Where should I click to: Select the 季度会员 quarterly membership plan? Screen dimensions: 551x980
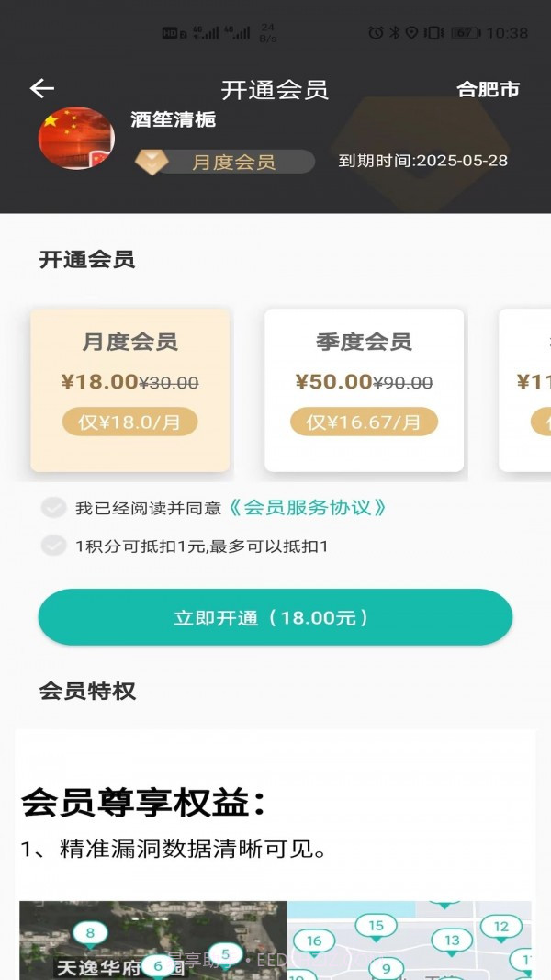[364, 389]
